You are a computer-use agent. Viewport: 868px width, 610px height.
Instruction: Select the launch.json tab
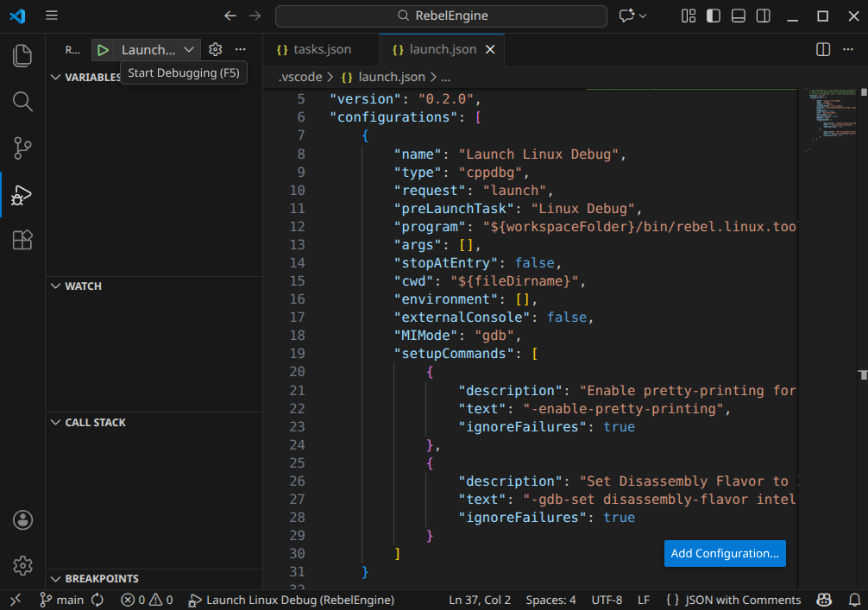pyautogui.click(x=442, y=50)
